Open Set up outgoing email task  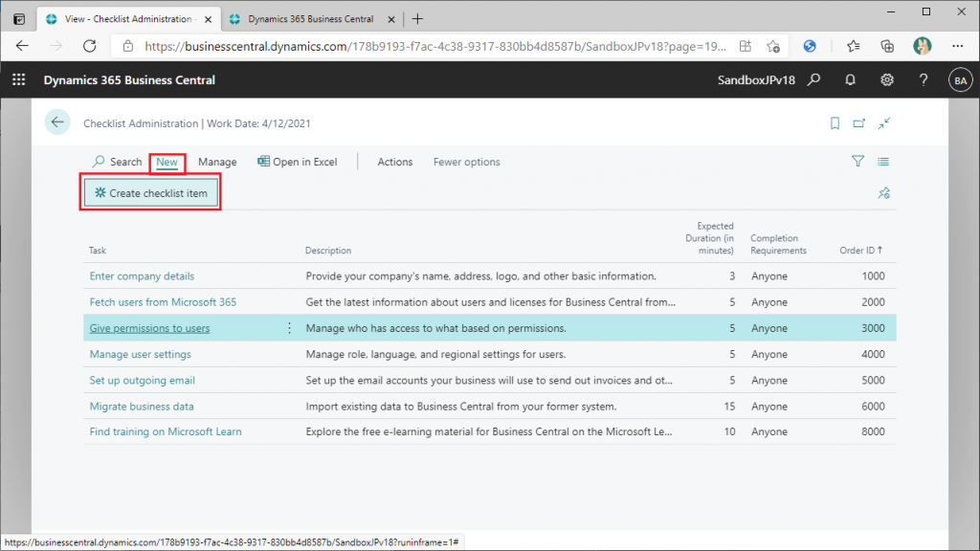(x=143, y=381)
